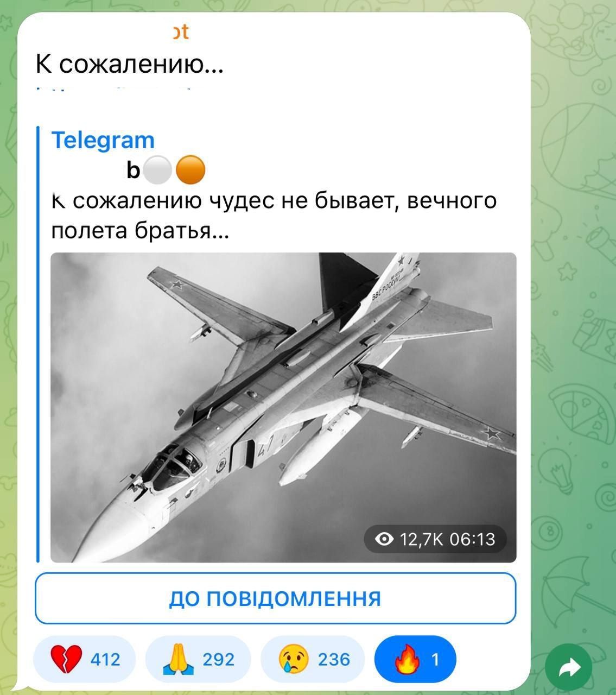Click the 412 broken heart reaction count

point(105,659)
